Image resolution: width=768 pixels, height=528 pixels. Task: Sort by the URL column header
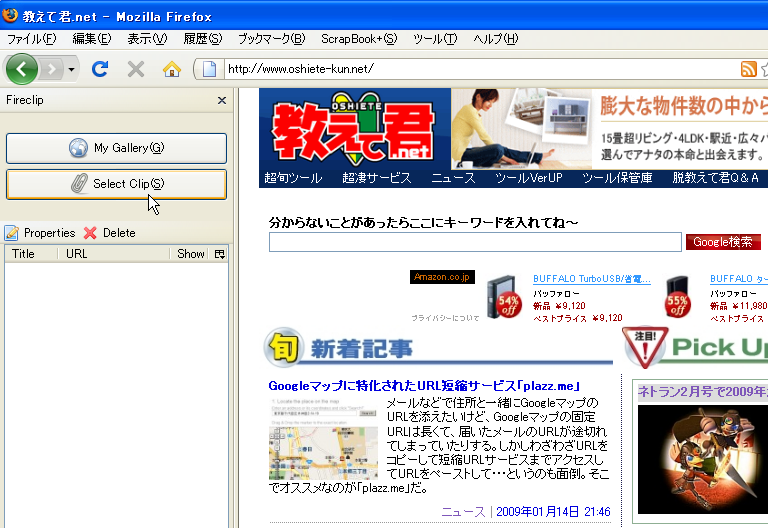click(x=114, y=254)
